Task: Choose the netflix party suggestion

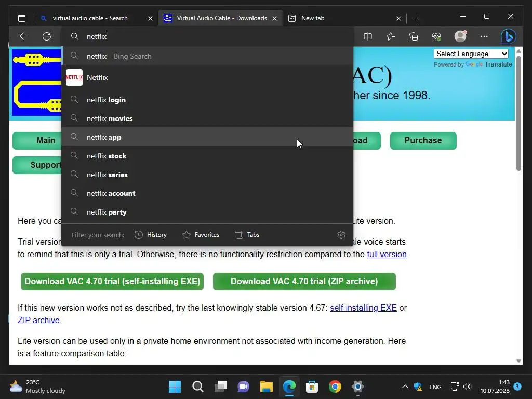Action: (207, 212)
